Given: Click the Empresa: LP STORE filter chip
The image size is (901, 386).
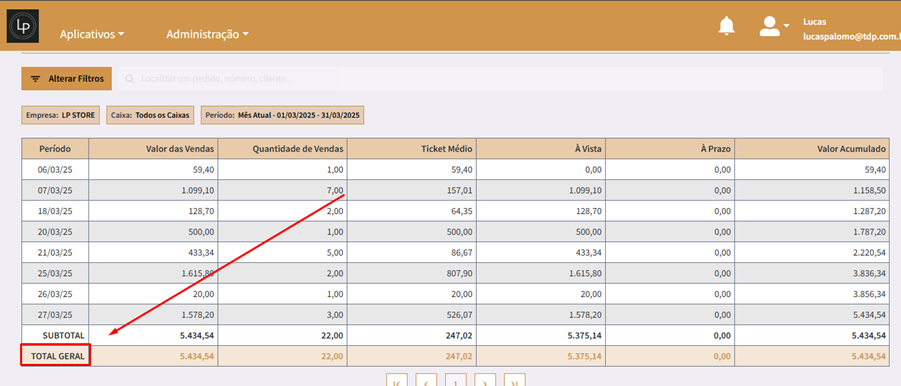Looking at the screenshot, I should point(60,115).
